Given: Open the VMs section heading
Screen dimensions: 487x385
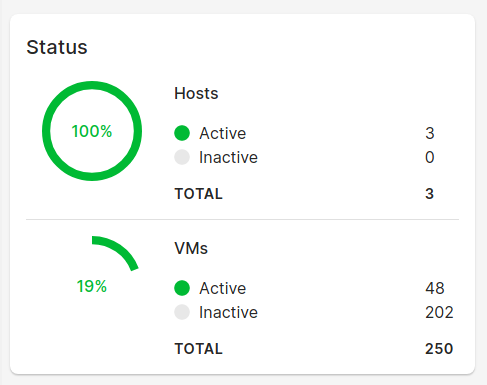Looking at the screenshot, I should (x=191, y=248).
